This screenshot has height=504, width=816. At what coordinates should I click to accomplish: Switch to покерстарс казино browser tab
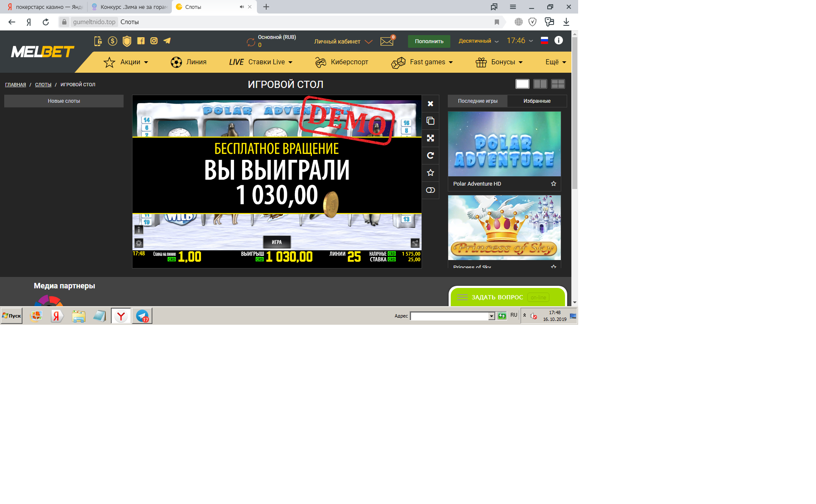[x=44, y=7]
